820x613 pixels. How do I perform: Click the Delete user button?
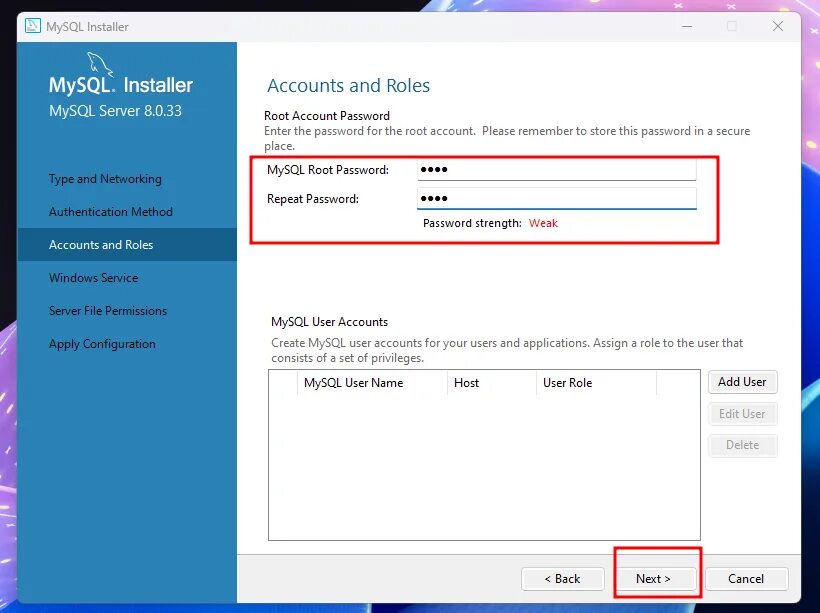[x=742, y=444]
